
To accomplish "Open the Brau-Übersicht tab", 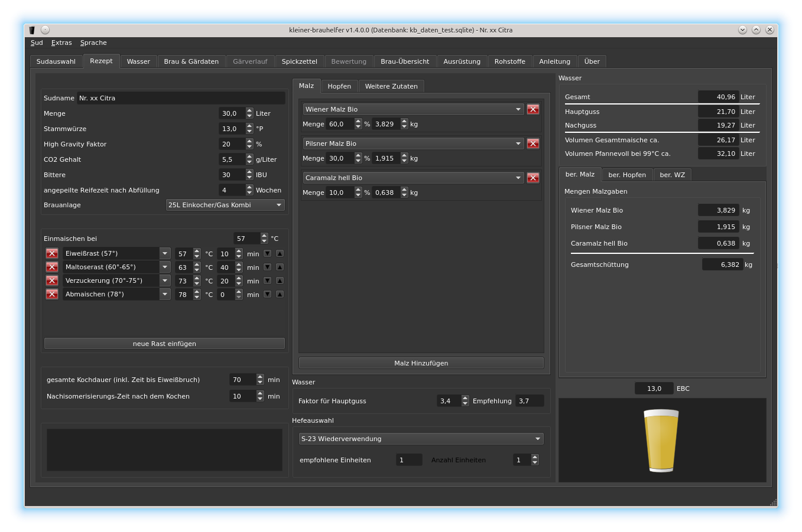I will tap(405, 61).
